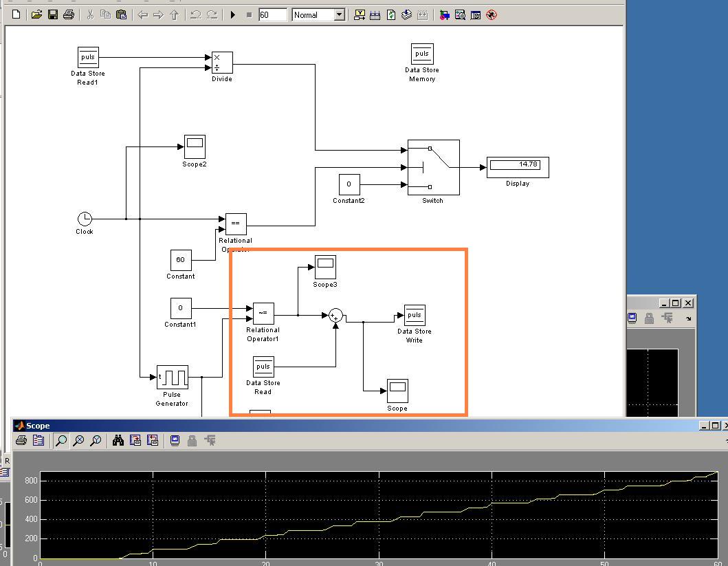Toggle the Zoom magnifier tool in Scope
The width and height of the screenshot is (728, 566).
[x=61, y=440]
